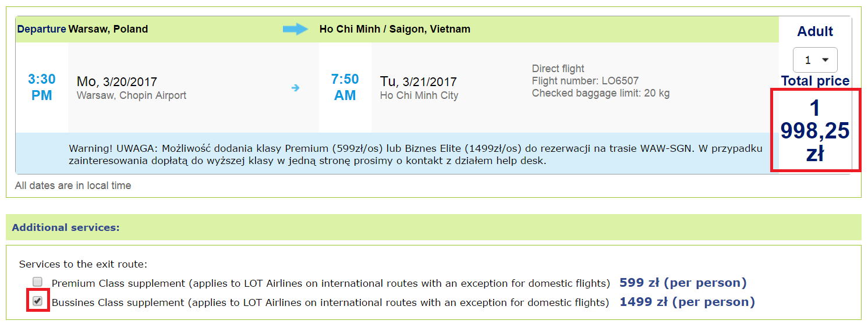This screenshot has height=324, width=868.
Task: Click the 7:50 AM arrival time
Action: coord(345,87)
